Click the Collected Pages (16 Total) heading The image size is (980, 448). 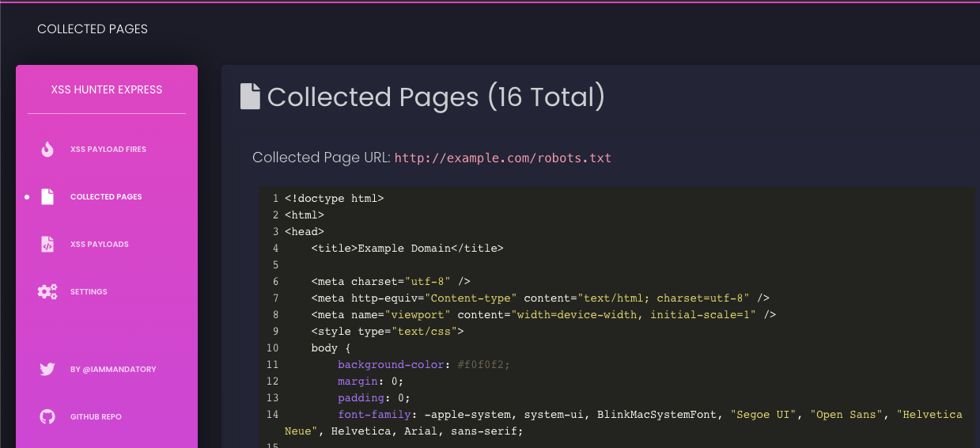tap(436, 97)
